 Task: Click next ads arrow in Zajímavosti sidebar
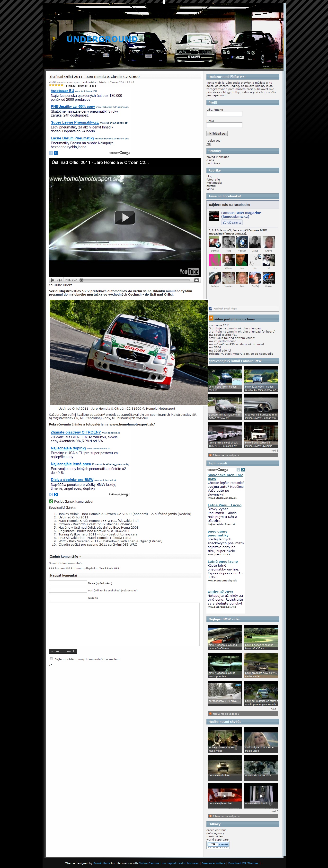243,470
